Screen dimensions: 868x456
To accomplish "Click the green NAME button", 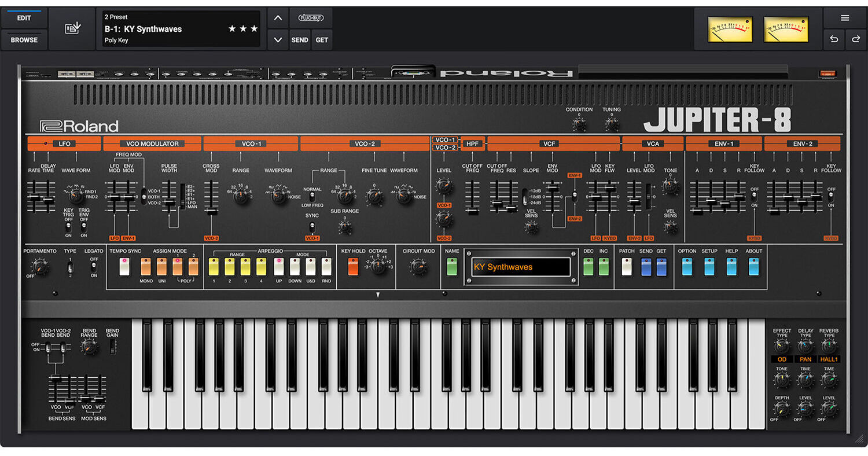I will [452, 267].
